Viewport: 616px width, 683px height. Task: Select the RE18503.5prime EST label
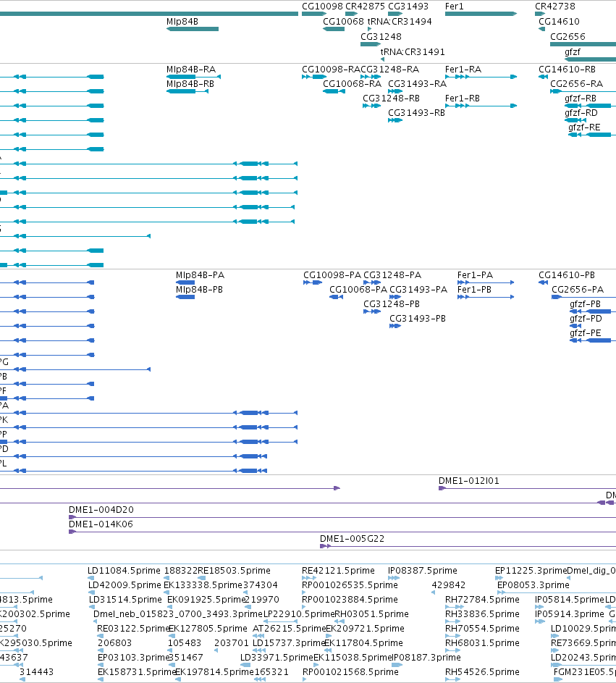click(x=234, y=570)
